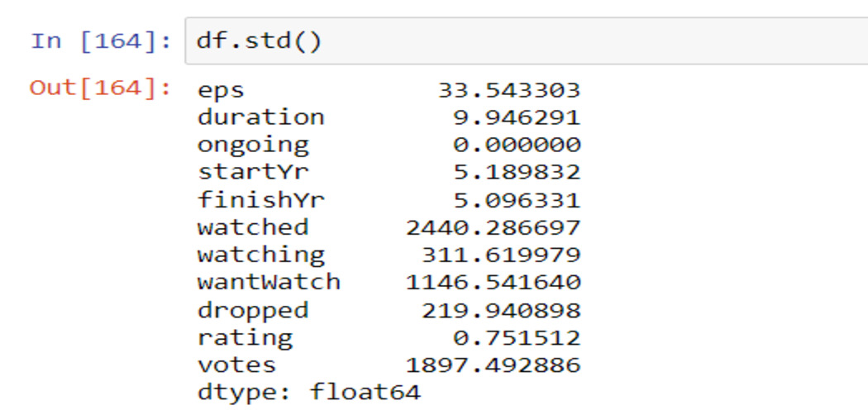
Task: Click the duration value 9.946291
Action: click(517, 117)
